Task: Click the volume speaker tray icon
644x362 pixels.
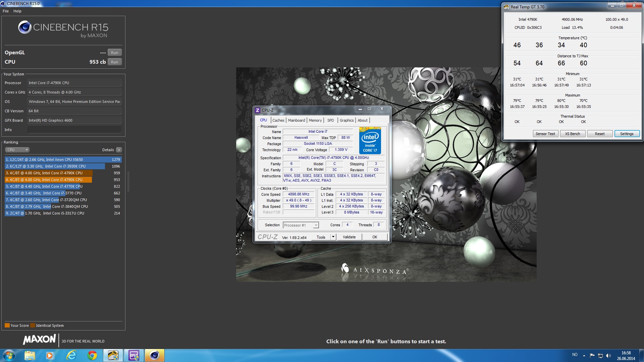Action: tap(608, 355)
